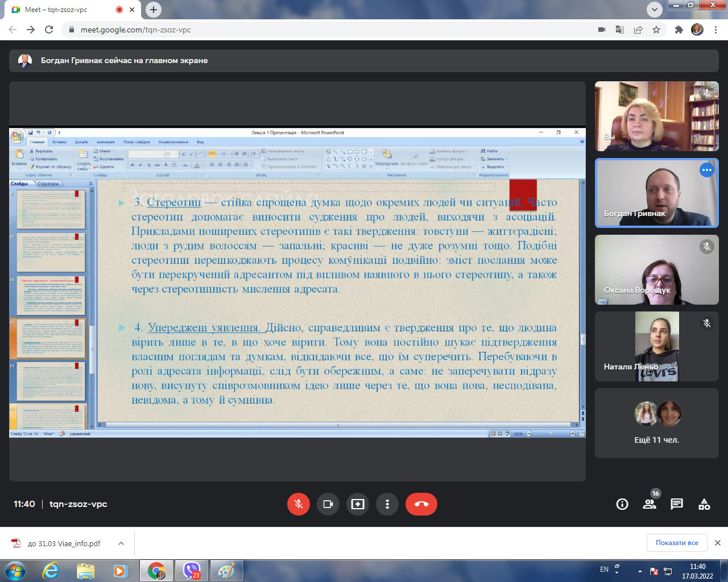Click the 'Ещё 11 чел.' participants tile
Image resolution: width=728 pixels, height=582 pixels.
(656, 423)
